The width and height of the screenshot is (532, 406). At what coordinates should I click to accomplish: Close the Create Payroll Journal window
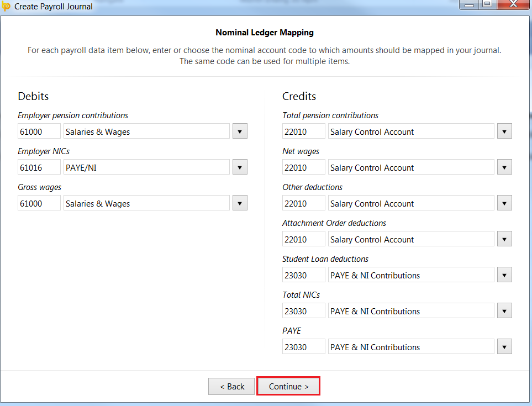coord(513,4)
